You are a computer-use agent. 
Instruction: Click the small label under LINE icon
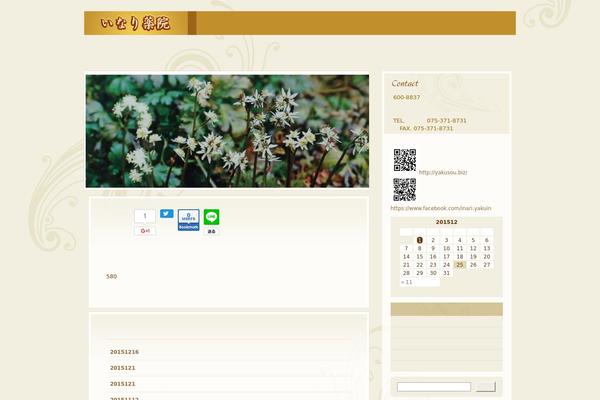point(211,231)
